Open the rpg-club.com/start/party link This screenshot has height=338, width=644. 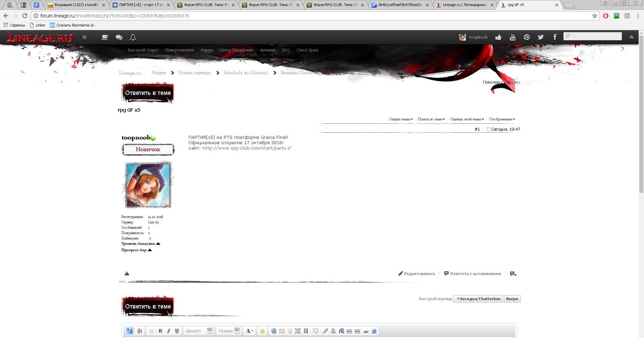click(246, 148)
